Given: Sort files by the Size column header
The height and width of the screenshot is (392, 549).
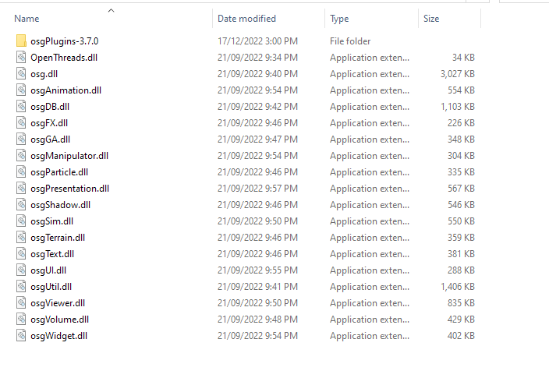Looking at the screenshot, I should [x=431, y=19].
